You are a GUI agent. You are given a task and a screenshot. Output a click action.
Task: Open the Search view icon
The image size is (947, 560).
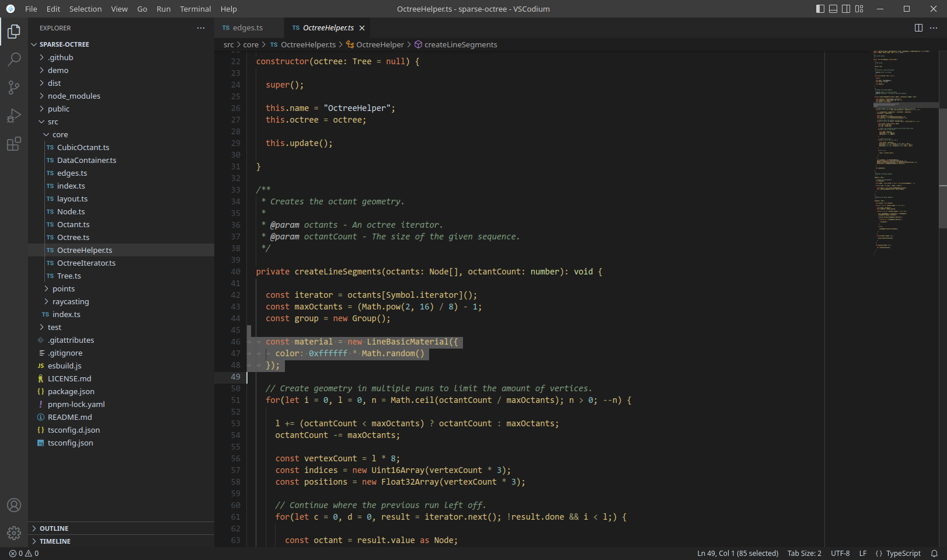[14, 60]
